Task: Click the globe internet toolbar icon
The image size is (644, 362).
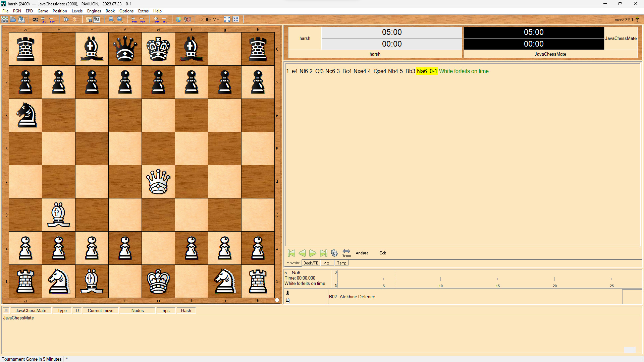Action: pos(179,19)
